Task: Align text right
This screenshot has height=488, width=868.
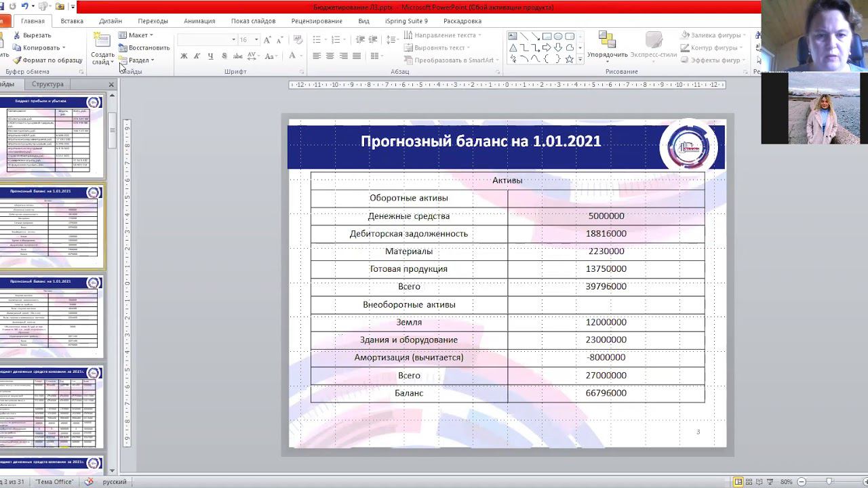Action: click(x=344, y=56)
